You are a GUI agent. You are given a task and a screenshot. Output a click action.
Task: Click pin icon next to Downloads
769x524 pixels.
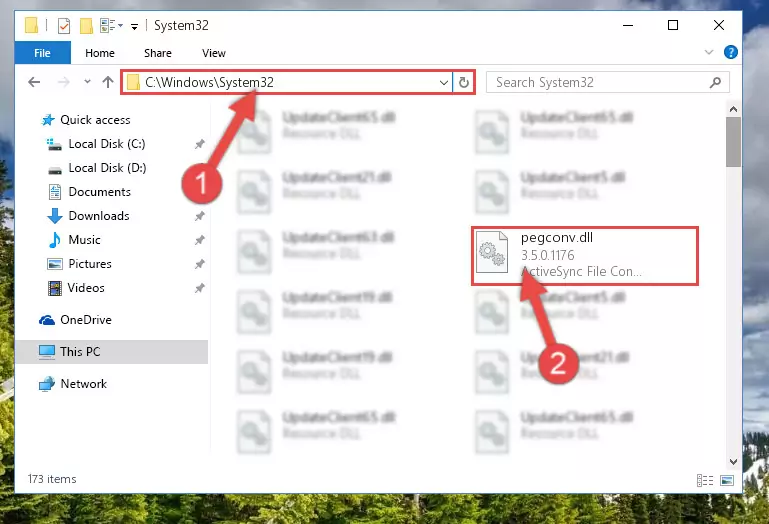(x=200, y=216)
